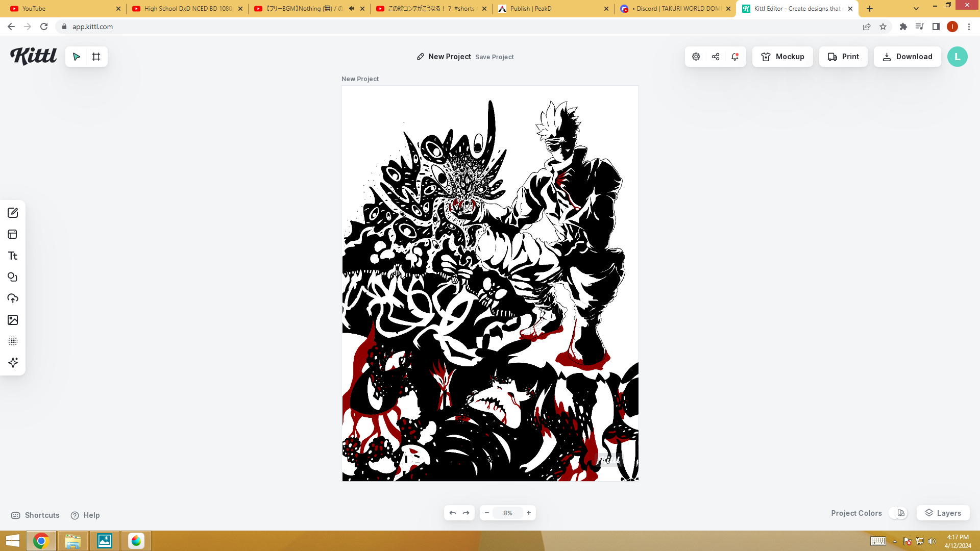
Task: Switch to the Publish PeakD tab
Action: click(x=553, y=9)
